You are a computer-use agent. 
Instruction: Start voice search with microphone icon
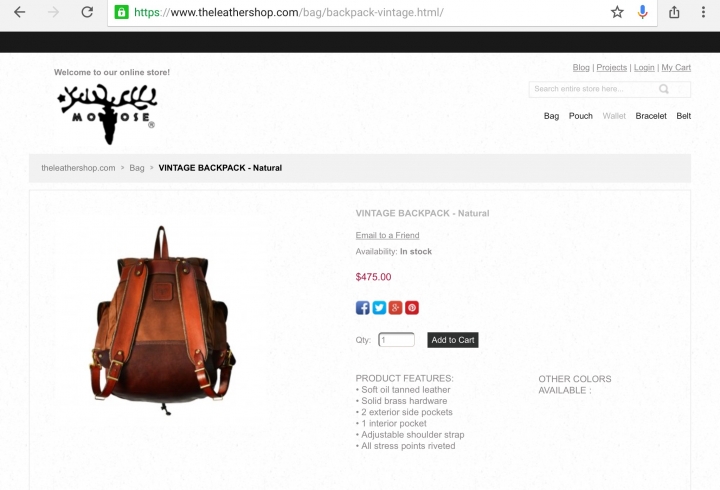click(642, 12)
